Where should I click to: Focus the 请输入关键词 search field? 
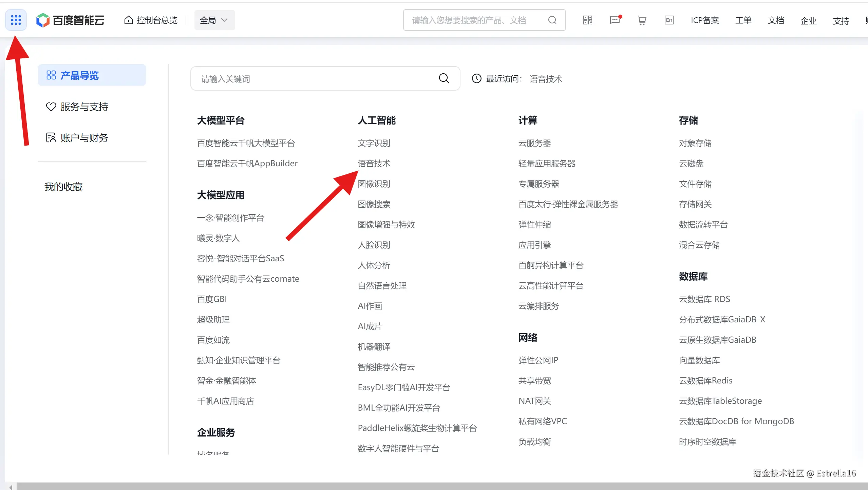316,79
